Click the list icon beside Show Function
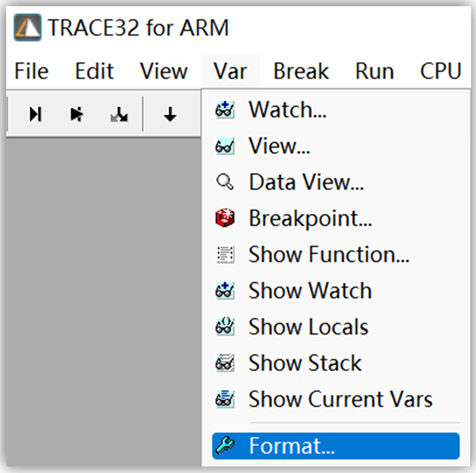Viewport: 476px width, 473px height. point(224,254)
